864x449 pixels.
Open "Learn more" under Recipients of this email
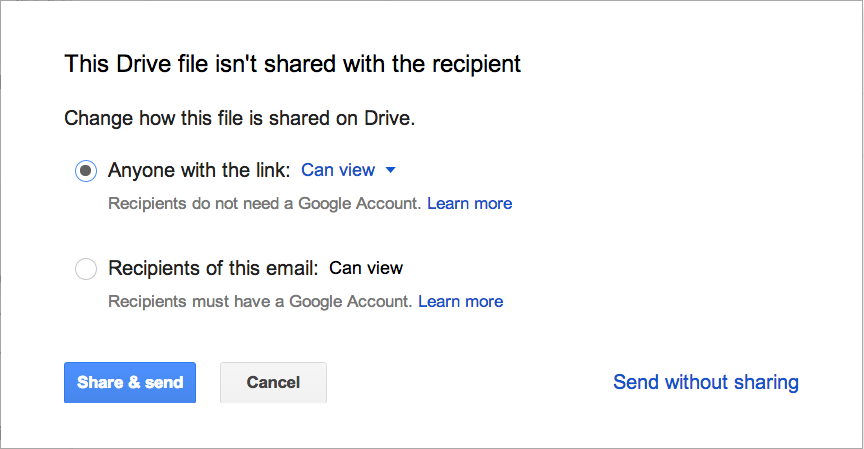click(460, 301)
